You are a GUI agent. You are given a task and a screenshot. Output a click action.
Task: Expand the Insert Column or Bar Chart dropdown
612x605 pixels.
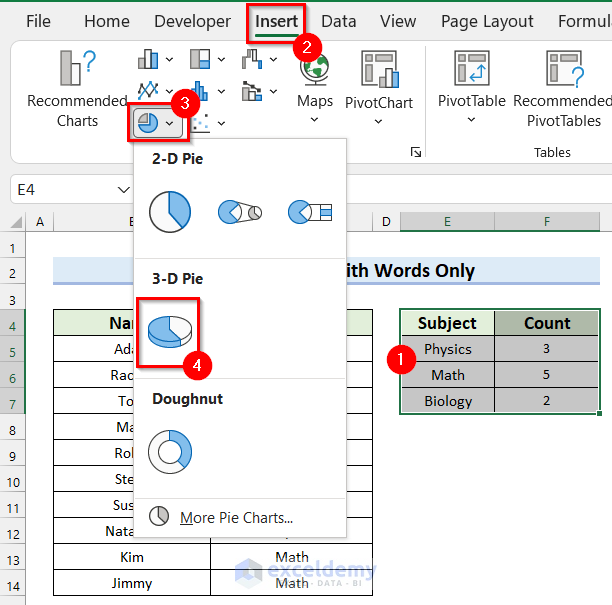coord(170,59)
